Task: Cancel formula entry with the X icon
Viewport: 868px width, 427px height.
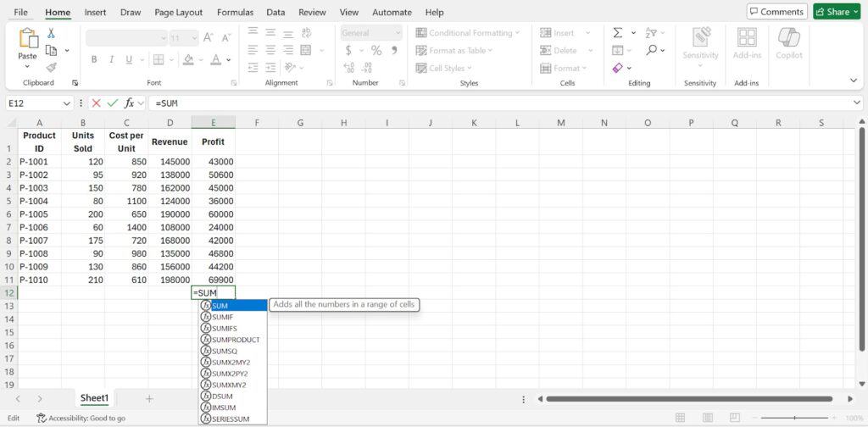Action: pos(97,103)
